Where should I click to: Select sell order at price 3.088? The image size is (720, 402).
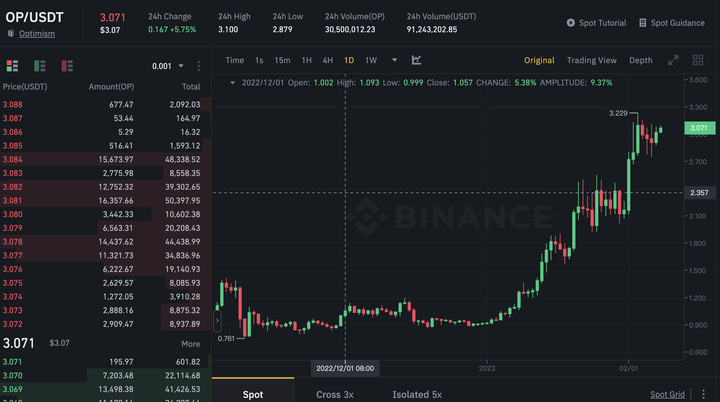[106, 104]
